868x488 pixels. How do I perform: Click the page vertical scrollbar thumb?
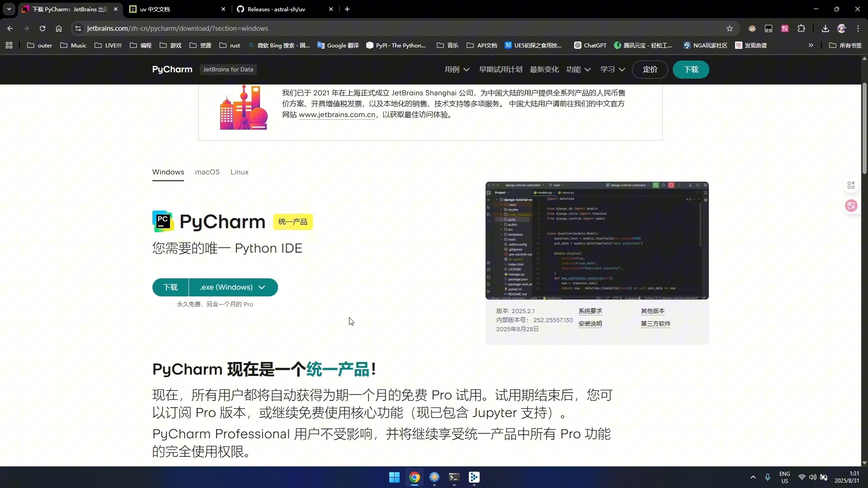click(x=864, y=128)
